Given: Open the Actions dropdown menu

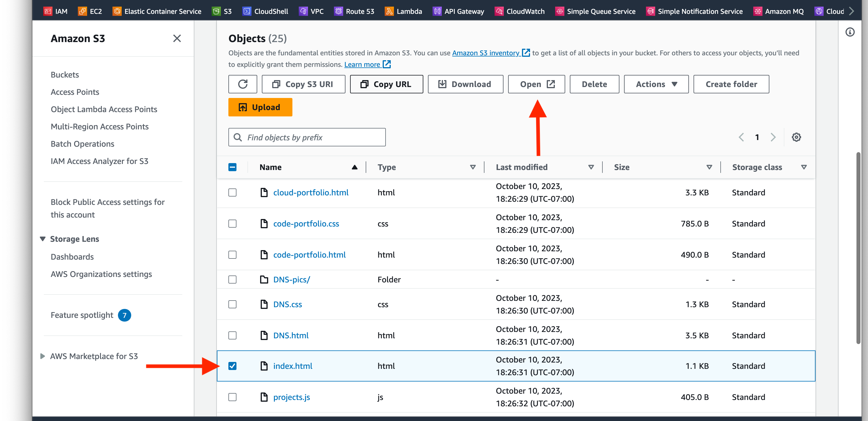Looking at the screenshot, I should (656, 84).
